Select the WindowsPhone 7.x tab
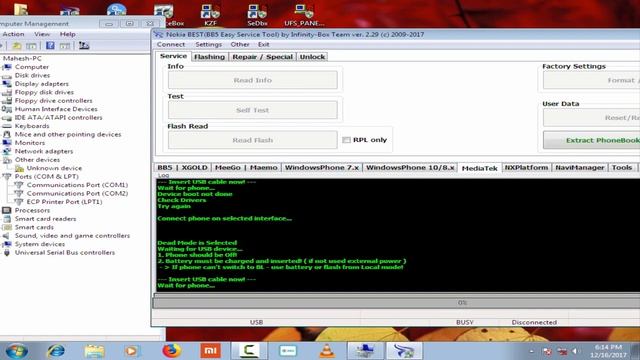The image size is (640, 360). tap(322, 167)
